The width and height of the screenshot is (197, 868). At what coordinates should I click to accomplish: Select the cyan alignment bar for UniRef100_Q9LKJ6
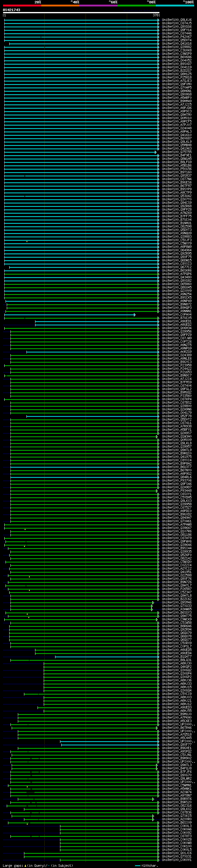click(82, 20)
